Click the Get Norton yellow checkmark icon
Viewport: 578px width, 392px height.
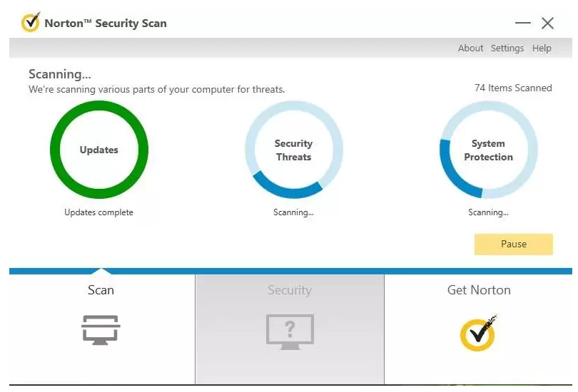(479, 333)
